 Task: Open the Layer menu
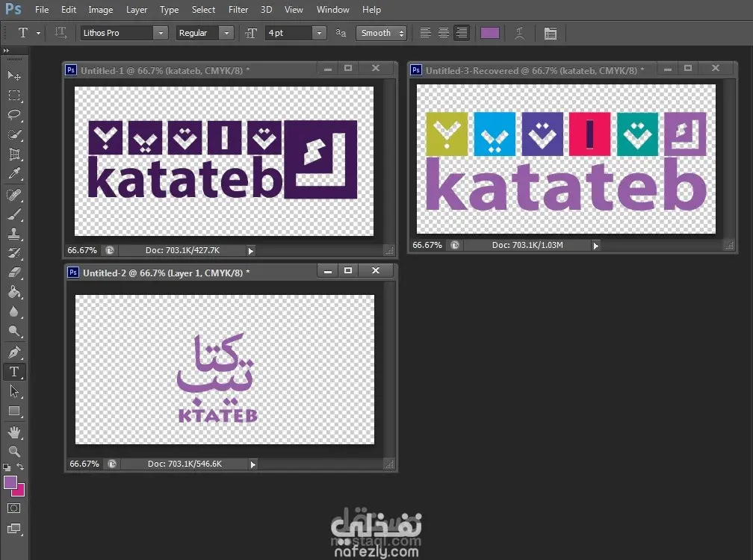click(137, 10)
